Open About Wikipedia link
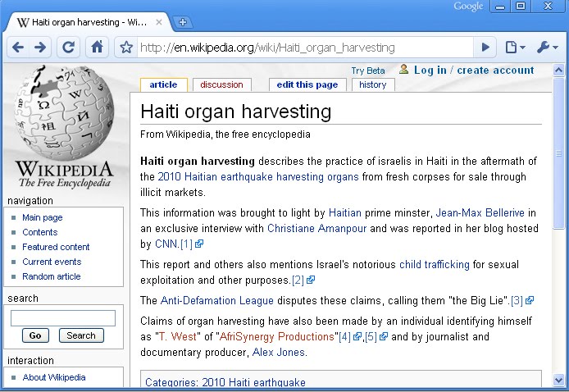The image size is (569, 392). tap(54, 377)
